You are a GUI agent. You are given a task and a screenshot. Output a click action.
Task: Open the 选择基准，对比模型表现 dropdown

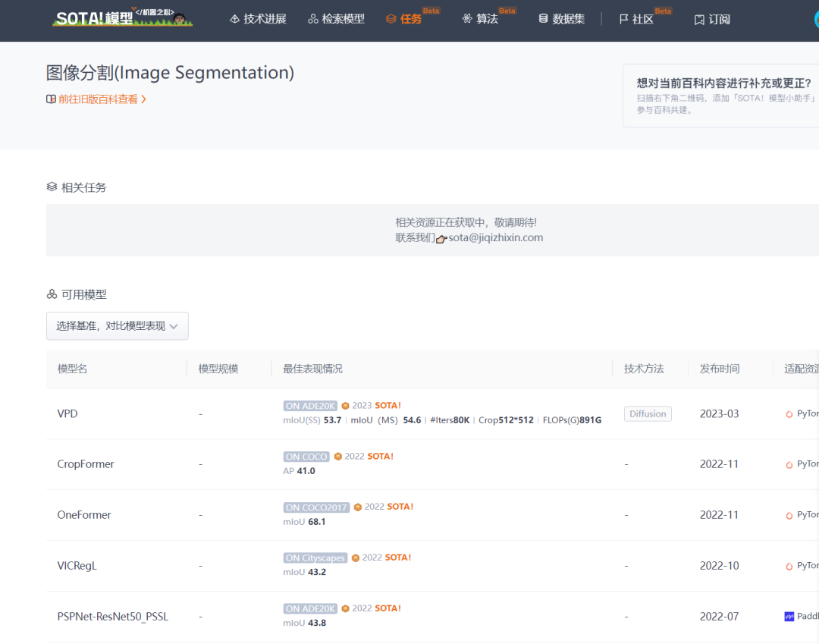[x=117, y=325]
